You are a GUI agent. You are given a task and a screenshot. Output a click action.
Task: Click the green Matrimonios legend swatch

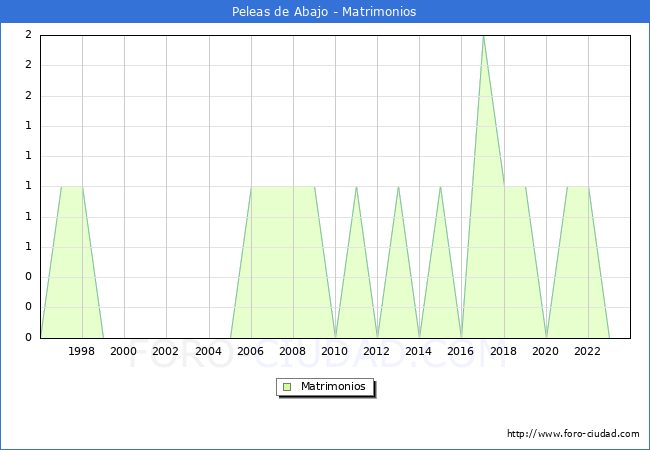point(287,387)
